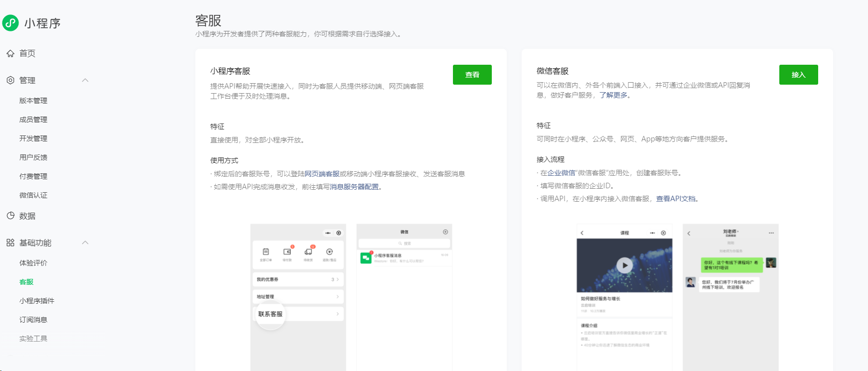The width and height of the screenshot is (868, 371).
Task: Click the plus icon in 微信 mockup
Action: [445, 232]
